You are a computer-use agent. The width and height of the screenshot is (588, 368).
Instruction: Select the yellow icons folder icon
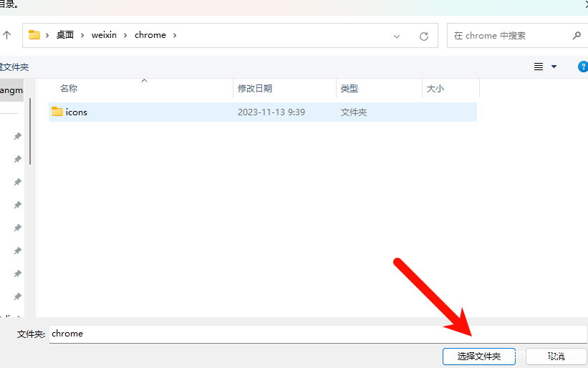point(57,112)
